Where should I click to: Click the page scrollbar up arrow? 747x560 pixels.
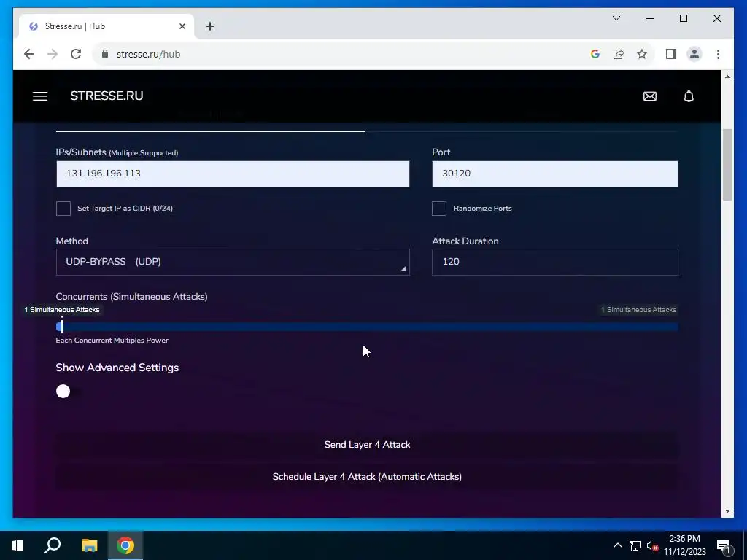point(727,77)
